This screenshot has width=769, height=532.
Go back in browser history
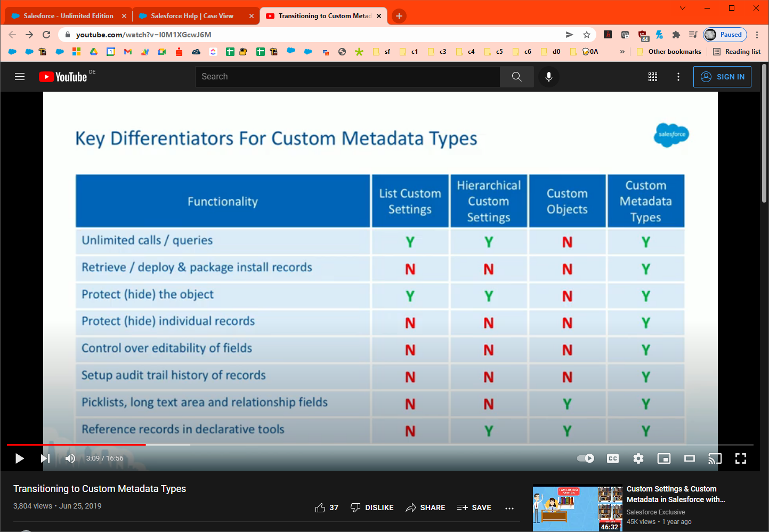coord(12,35)
